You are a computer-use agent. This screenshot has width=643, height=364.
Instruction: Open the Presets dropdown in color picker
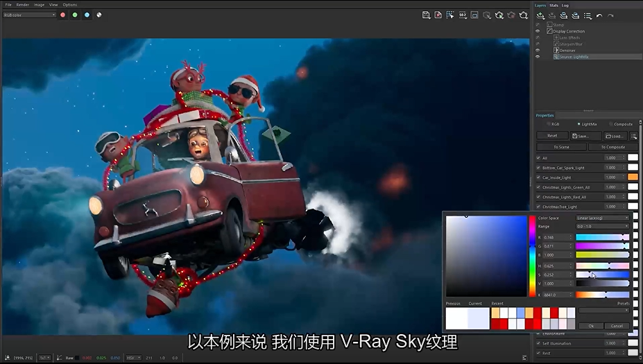[x=603, y=311]
